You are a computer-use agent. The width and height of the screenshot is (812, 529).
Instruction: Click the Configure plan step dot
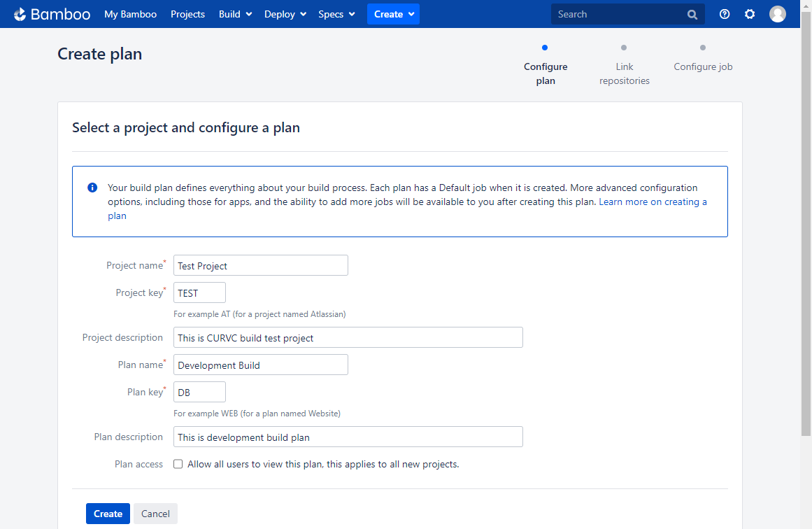click(545, 48)
